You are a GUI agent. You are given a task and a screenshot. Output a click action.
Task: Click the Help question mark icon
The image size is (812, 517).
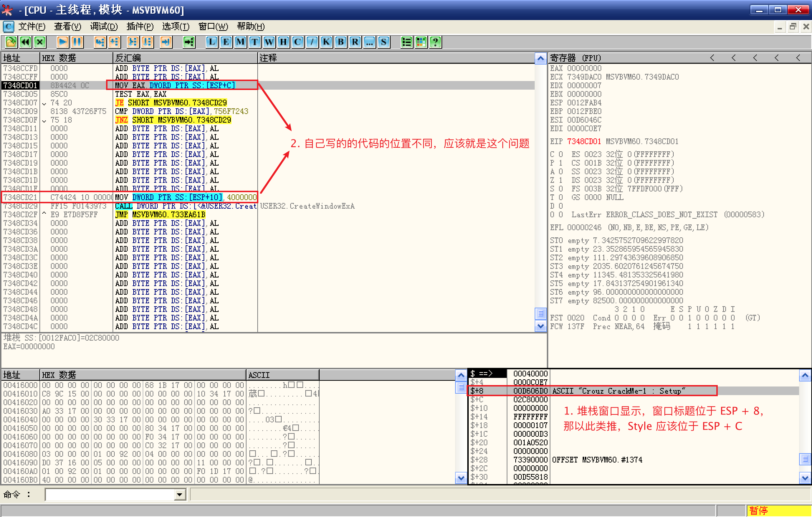pos(435,42)
